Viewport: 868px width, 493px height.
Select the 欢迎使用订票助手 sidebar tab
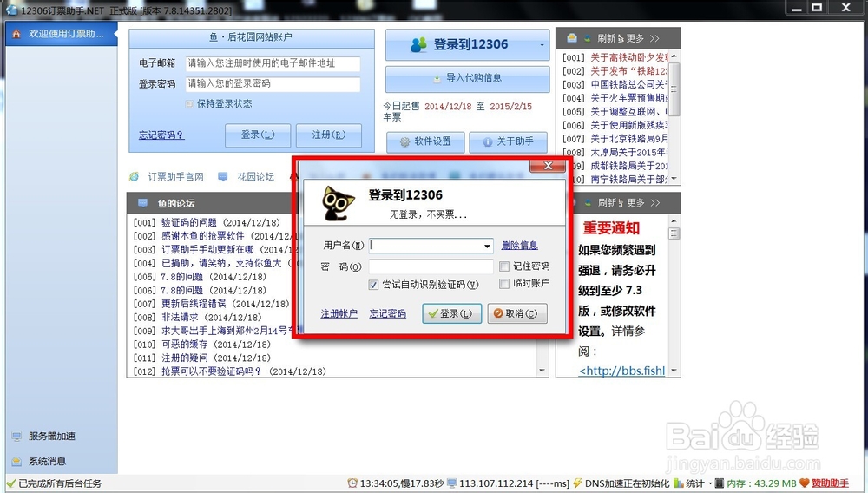62,34
